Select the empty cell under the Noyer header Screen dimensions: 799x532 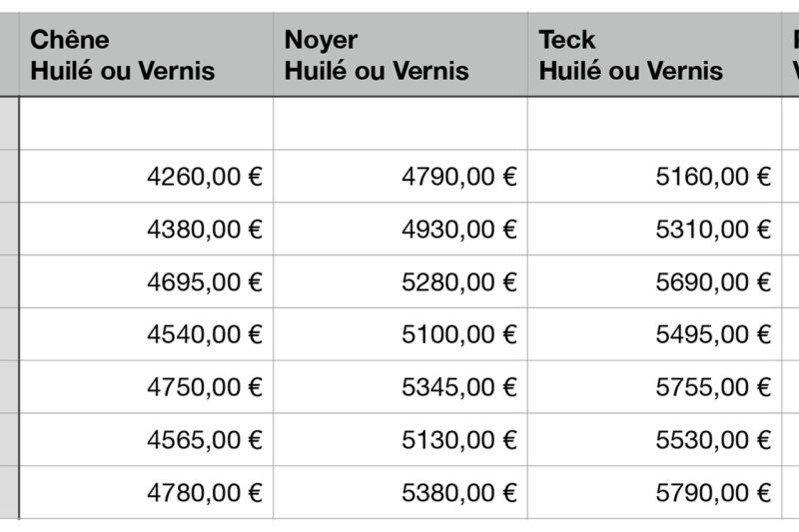click(x=399, y=124)
